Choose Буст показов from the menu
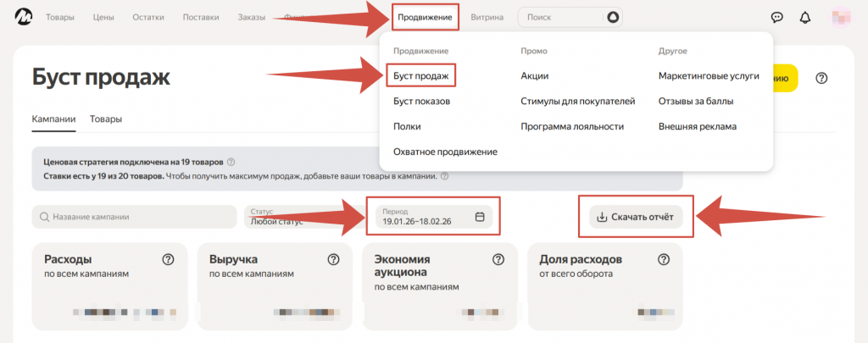868x343 pixels. click(x=421, y=101)
